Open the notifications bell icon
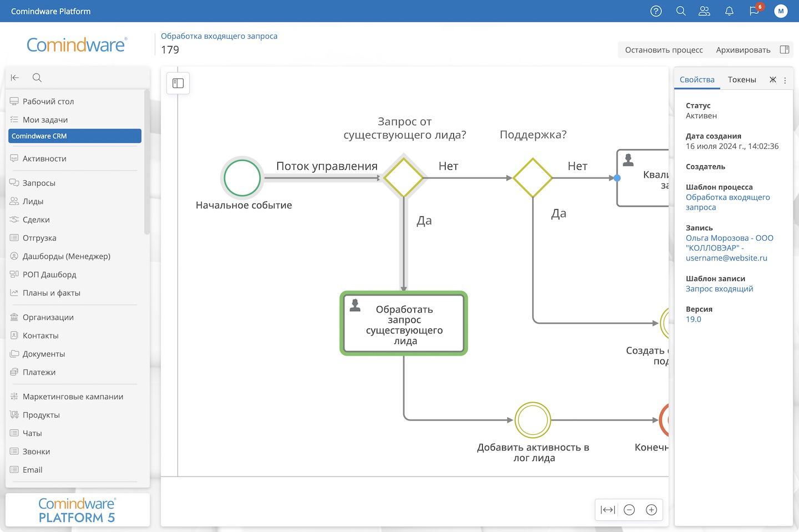799x532 pixels. coord(729,11)
